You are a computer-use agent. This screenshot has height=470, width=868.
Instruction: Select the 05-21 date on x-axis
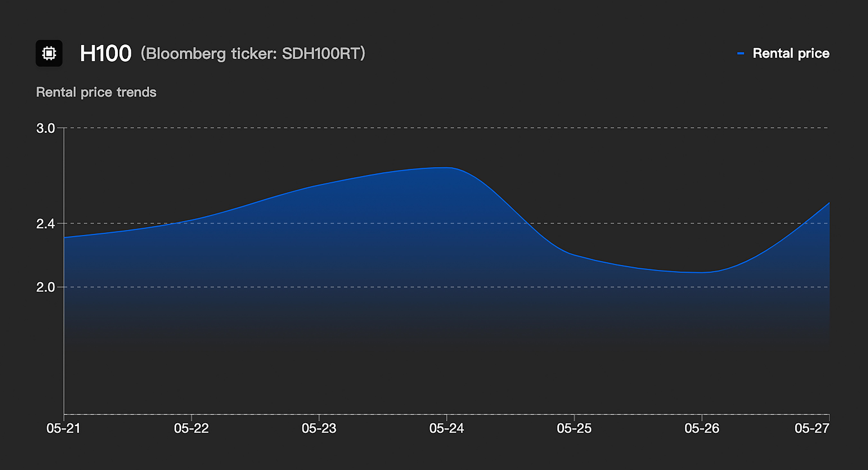coord(63,428)
